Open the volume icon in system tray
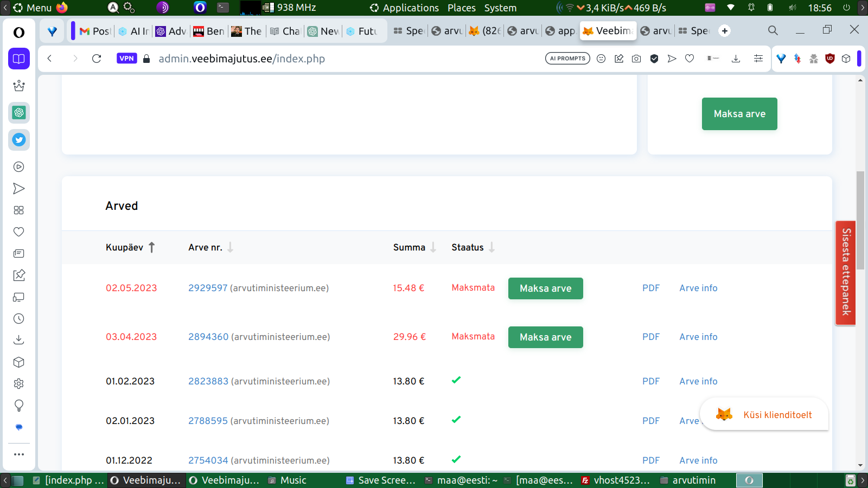The image size is (868, 488). (x=793, y=8)
